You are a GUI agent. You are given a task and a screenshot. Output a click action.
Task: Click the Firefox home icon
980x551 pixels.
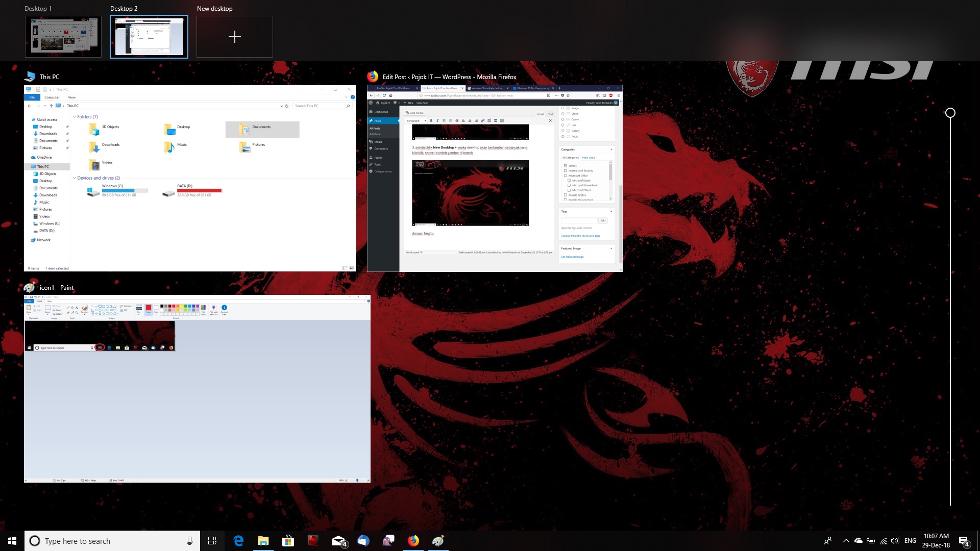click(391, 95)
